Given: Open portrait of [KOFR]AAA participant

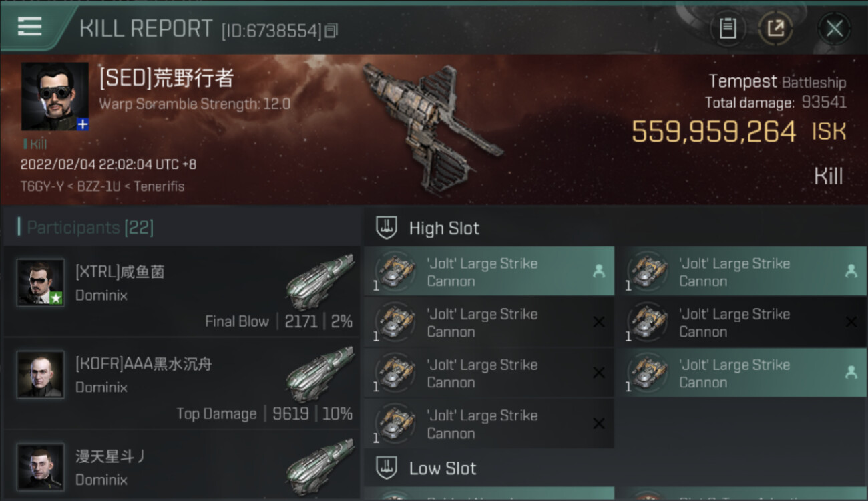Looking at the screenshot, I should pyautogui.click(x=41, y=375).
